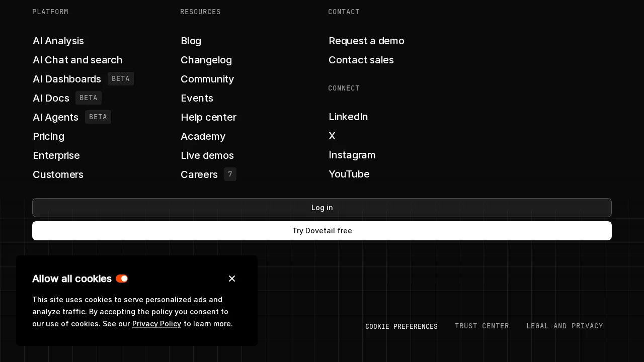View the Pricing page

(48, 136)
